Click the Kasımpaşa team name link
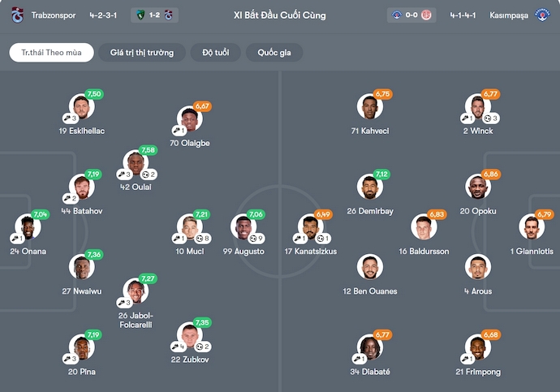The height and width of the screenshot is (392, 560). click(509, 15)
